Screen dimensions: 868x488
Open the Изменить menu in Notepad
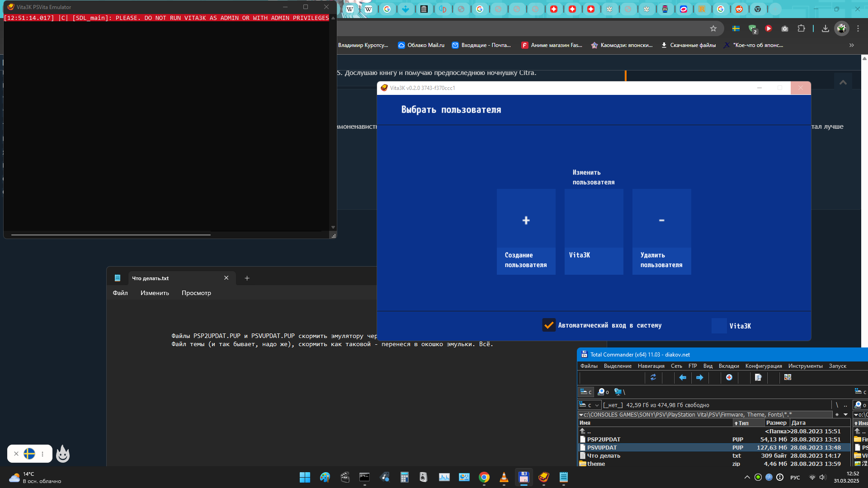coord(155,293)
